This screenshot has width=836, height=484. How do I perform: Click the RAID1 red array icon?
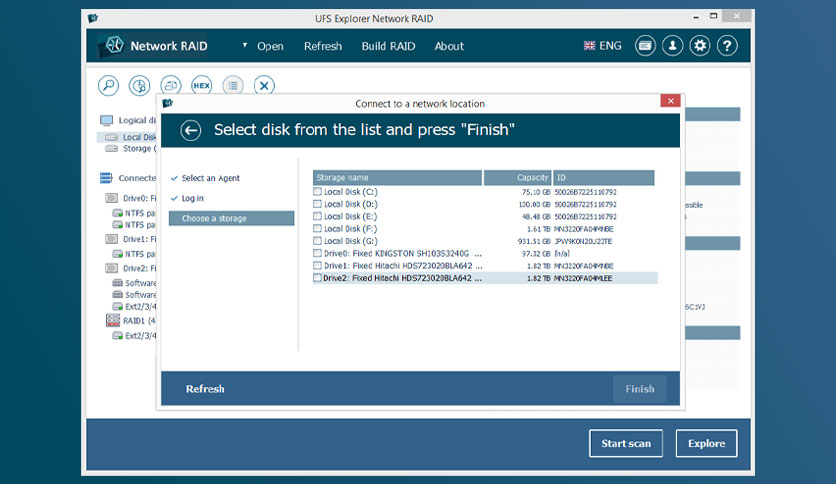(x=112, y=320)
